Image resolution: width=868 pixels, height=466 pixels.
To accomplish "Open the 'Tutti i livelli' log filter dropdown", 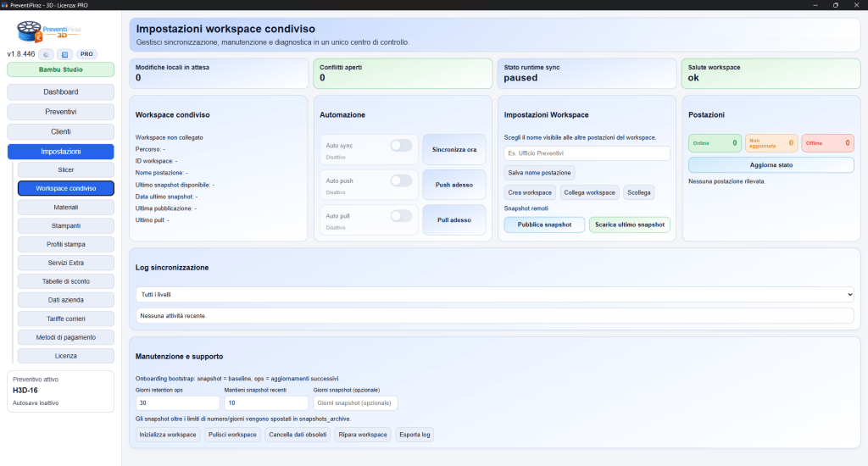I will click(494, 294).
